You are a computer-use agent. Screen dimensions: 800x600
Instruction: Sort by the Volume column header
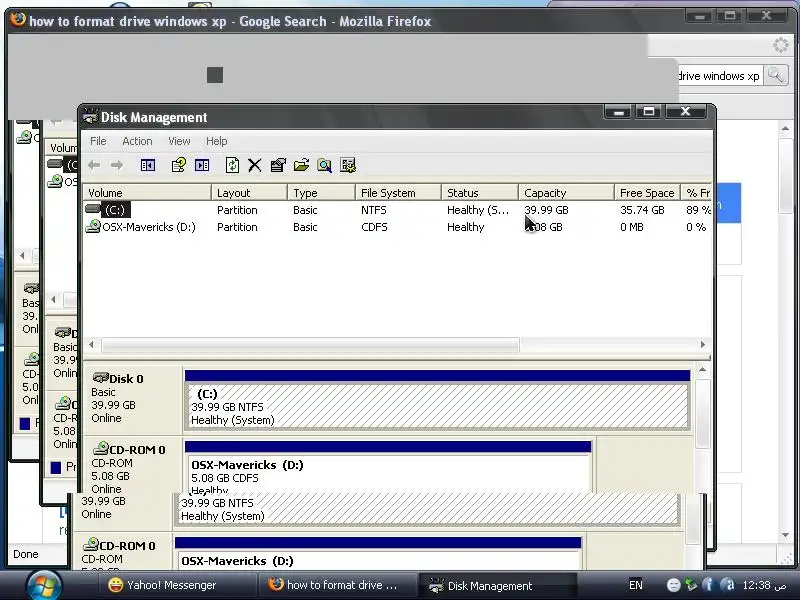point(147,193)
